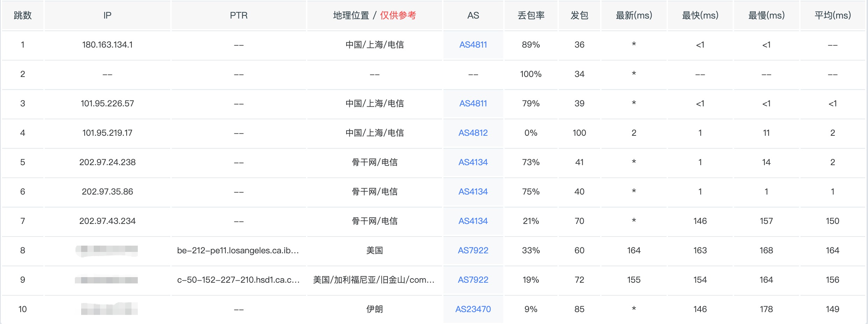Click the red 仅供参考 text in header
This screenshot has height=324, width=868.
pyautogui.click(x=398, y=15)
